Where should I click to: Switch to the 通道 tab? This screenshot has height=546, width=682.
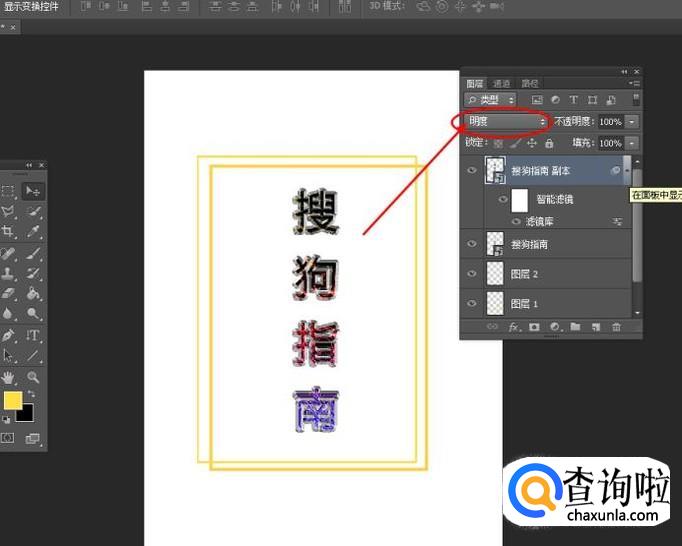coord(502,83)
